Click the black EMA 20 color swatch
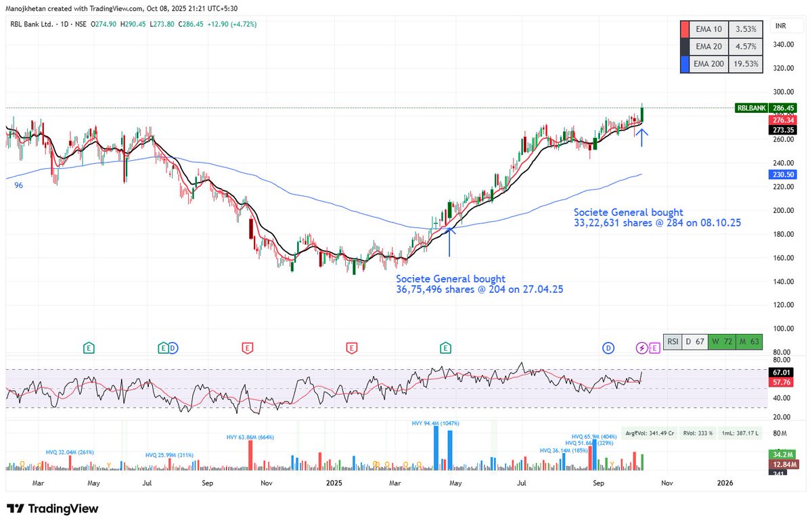Image resolution: width=812 pixels, height=526 pixels. (x=684, y=47)
